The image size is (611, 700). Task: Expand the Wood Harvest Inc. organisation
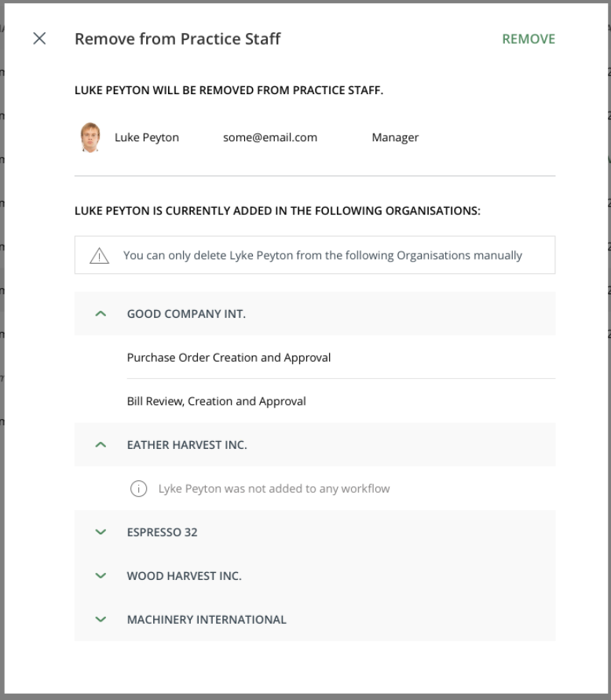point(100,576)
